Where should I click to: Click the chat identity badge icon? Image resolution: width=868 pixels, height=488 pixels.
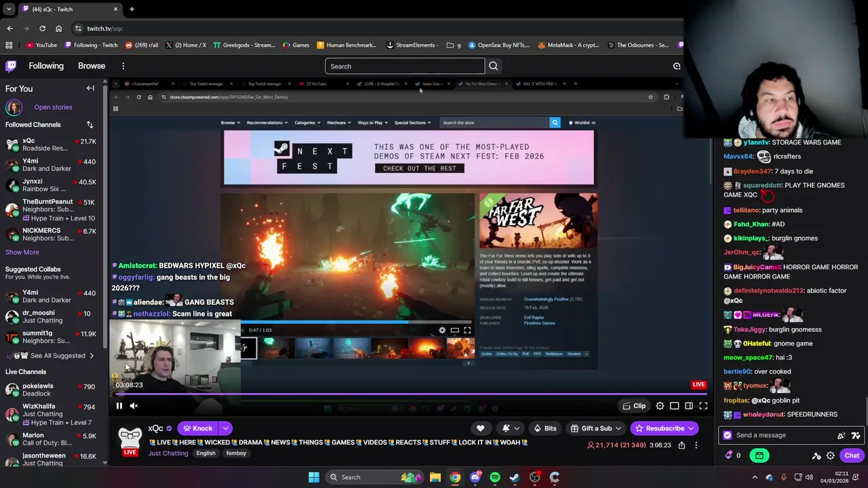(728, 435)
